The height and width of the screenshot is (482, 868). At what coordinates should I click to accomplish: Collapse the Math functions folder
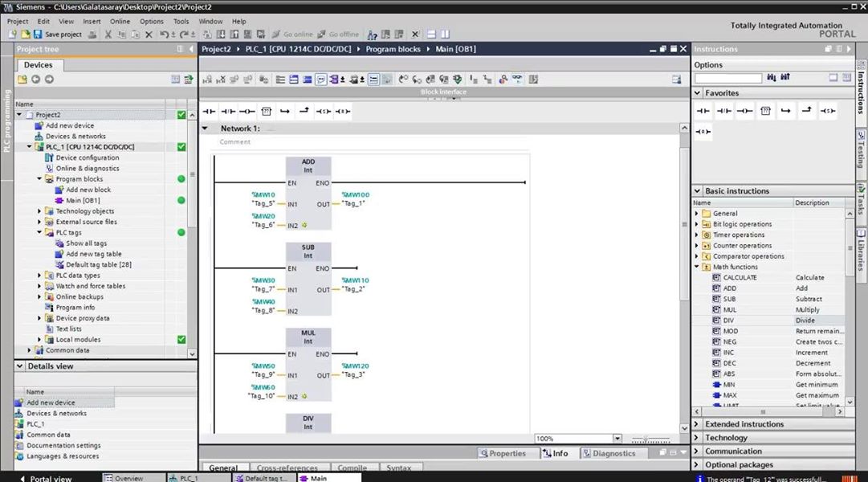(x=697, y=267)
